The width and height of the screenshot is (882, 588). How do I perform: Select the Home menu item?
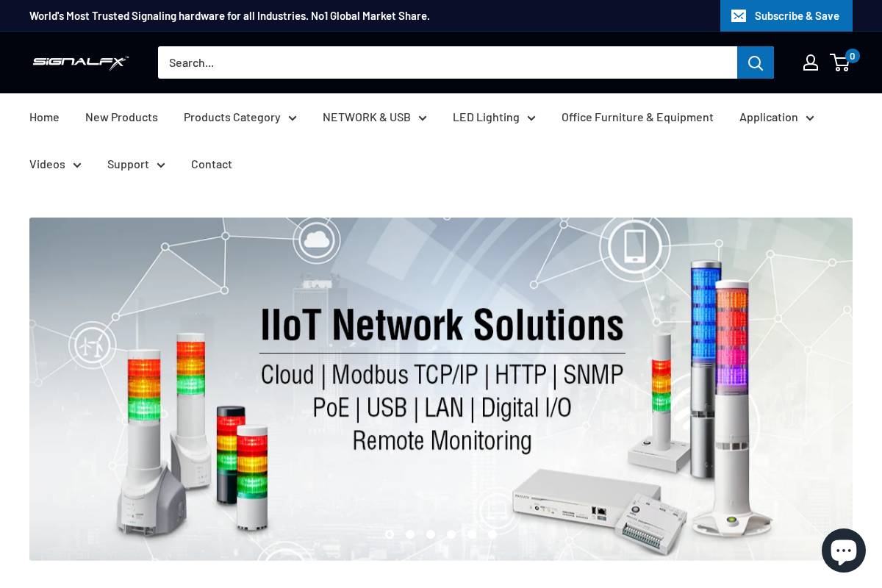[x=44, y=117]
